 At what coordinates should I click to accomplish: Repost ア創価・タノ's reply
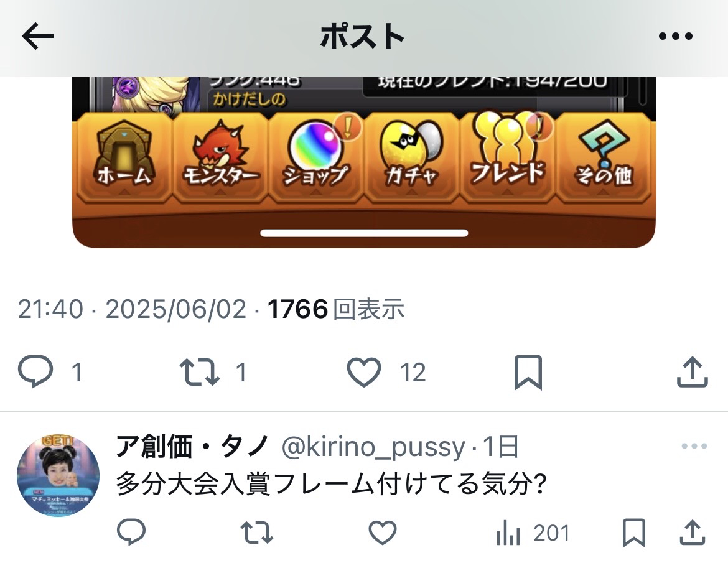[x=257, y=533]
